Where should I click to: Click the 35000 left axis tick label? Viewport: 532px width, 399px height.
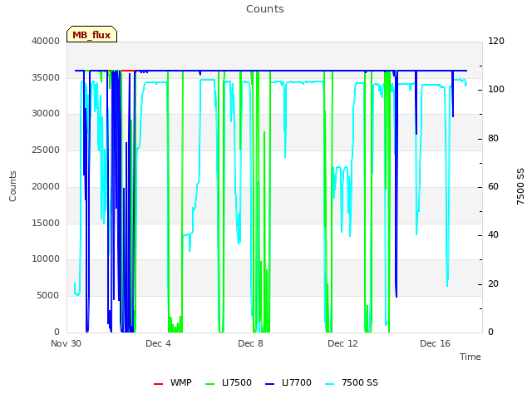click(46, 77)
